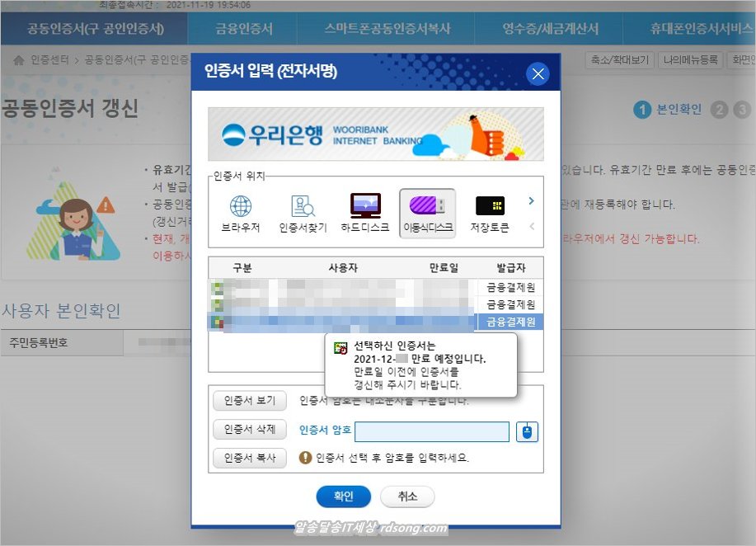The height and width of the screenshot is (546, 756).
Task: Open the 금융인증서 tab
Action: (x=244, y=29)
